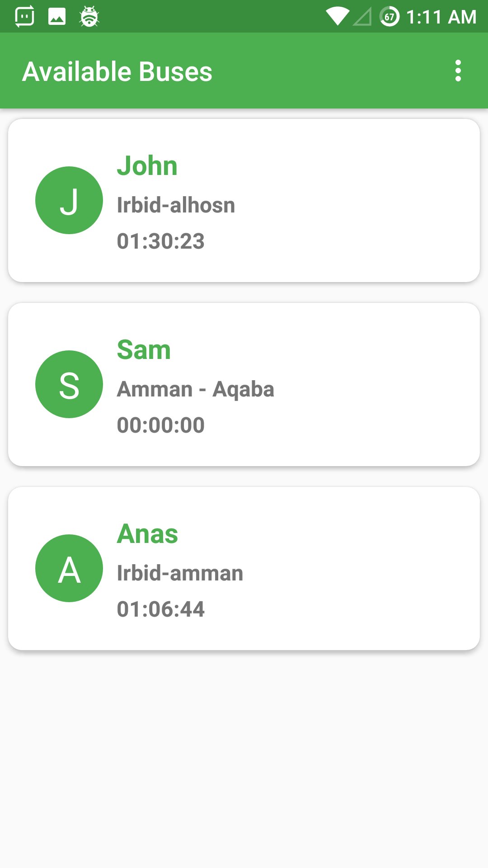Image resolution: width=488 pixels, height=868 pixels.
Task: Tap the debug bug status icon
Action: click(x=89, y=17)
